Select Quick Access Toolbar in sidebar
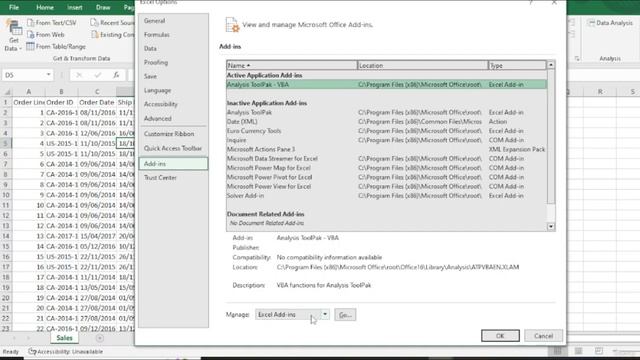Viewport: 640px width, 360px height. [173, 148]
